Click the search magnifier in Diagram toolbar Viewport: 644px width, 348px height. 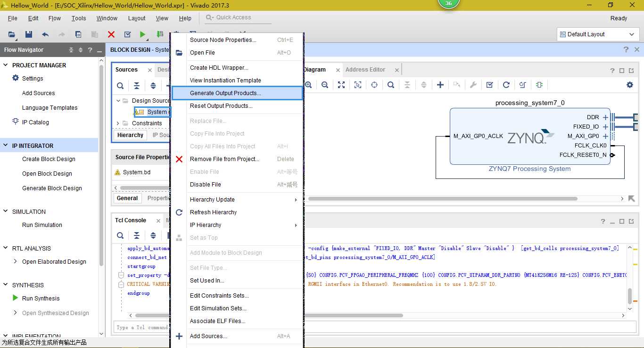pos(391,85)
